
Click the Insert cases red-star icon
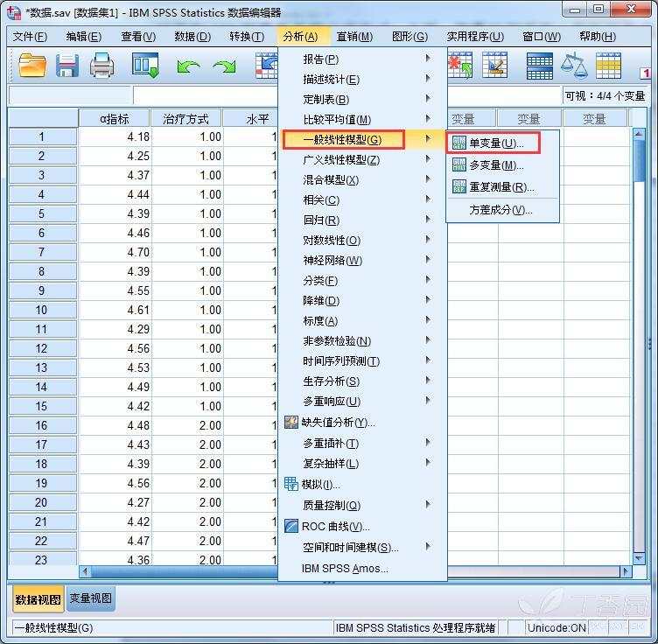(460, 65)
